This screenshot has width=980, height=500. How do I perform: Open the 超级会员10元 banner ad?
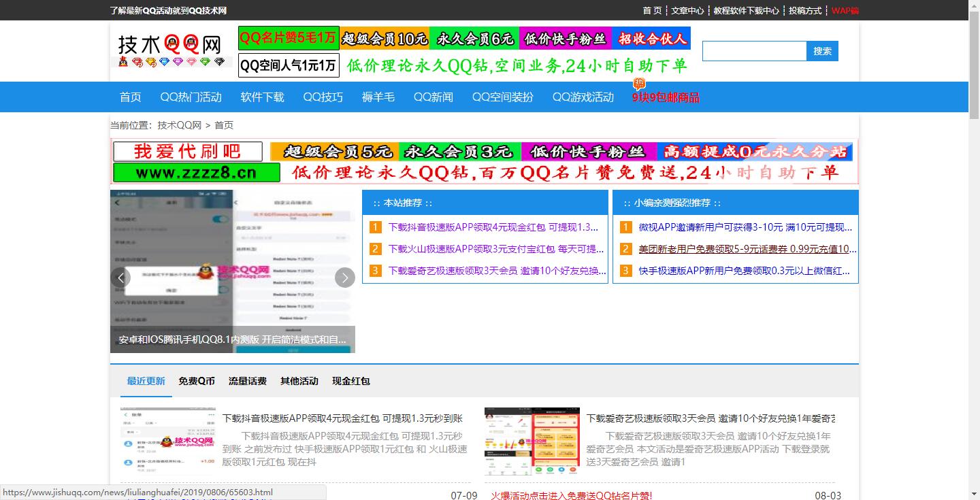[385, 39]
